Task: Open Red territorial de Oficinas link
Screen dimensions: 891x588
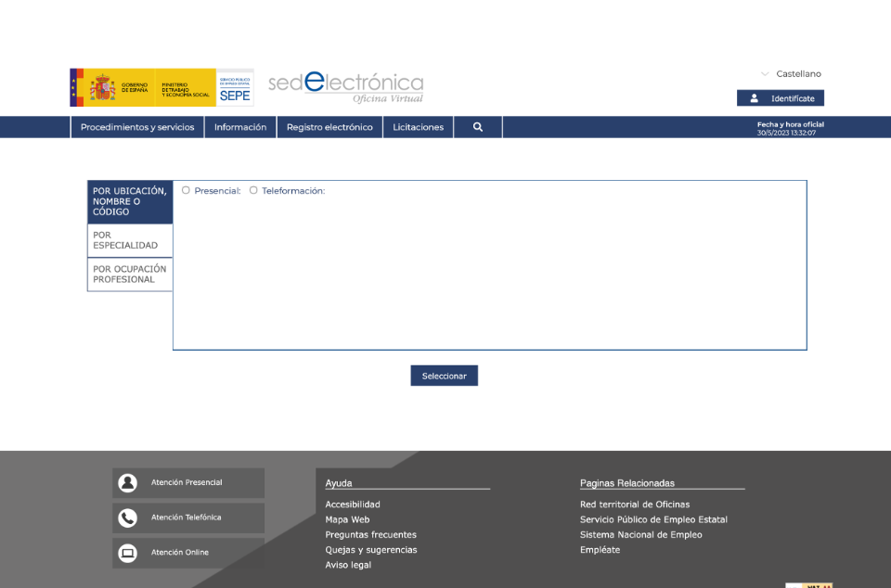Action: pyautogui.click(x=634, y=505)
